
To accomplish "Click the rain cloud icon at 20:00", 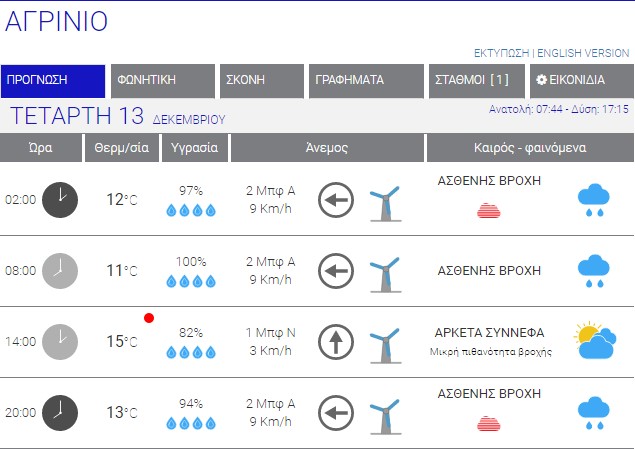I will [x=594, y=412].
